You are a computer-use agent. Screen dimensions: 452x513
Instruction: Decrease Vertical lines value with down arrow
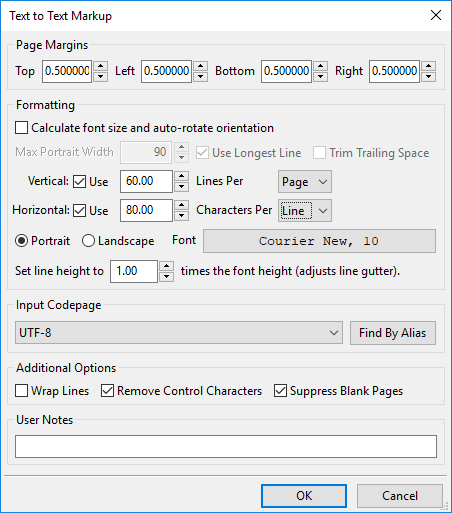tap(182, 187)
